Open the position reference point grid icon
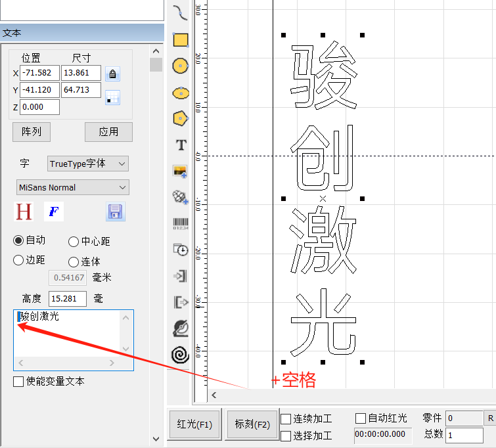496x448 pixels. click(112, 97)
